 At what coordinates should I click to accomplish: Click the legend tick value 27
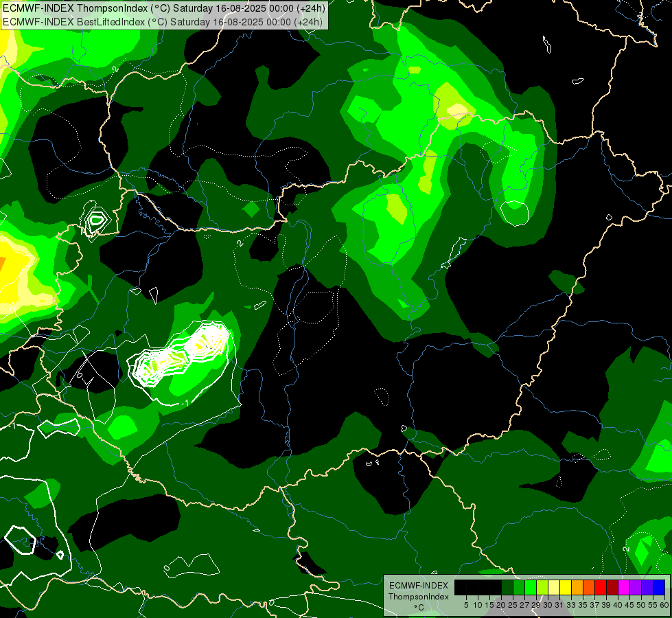524,605
